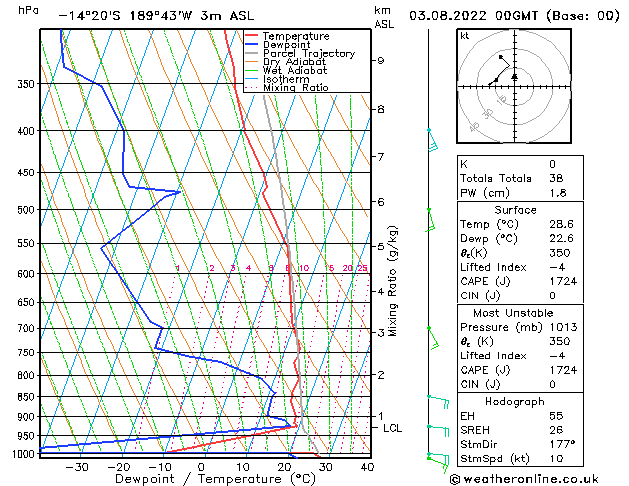Click the date header 03.08.2022 00GMT
The width and height of the screenshot is (629, 486).
coord(473,16)
